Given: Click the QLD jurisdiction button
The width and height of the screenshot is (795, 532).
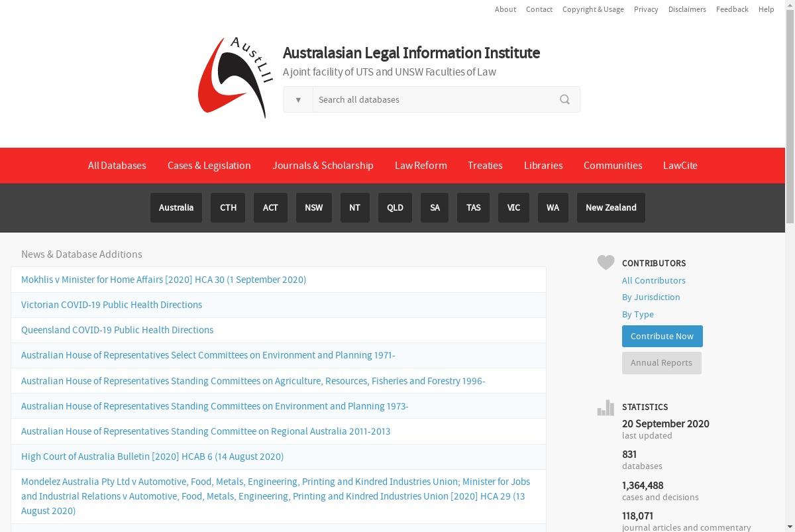Looking at the screenshot, I should (x=395, y=207).
